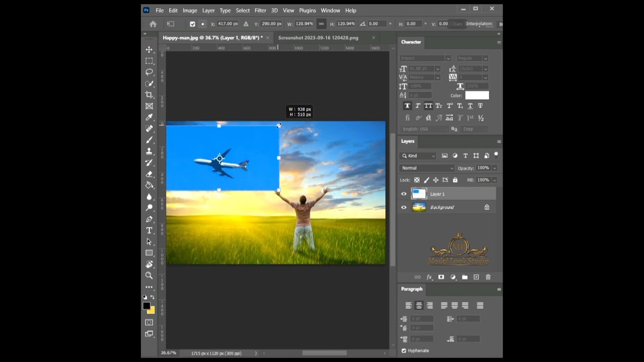Toggle Strikethrough text style
644x362 pixels.
(480, 106)
